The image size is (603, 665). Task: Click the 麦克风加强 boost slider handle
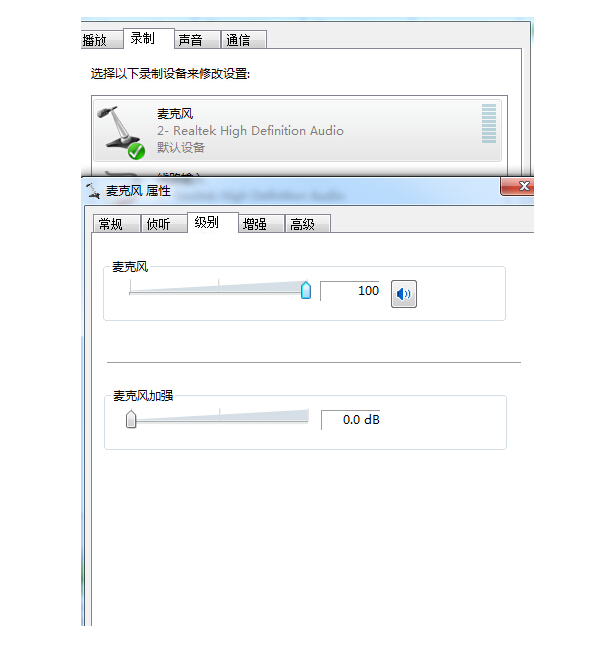pos(131,419)
